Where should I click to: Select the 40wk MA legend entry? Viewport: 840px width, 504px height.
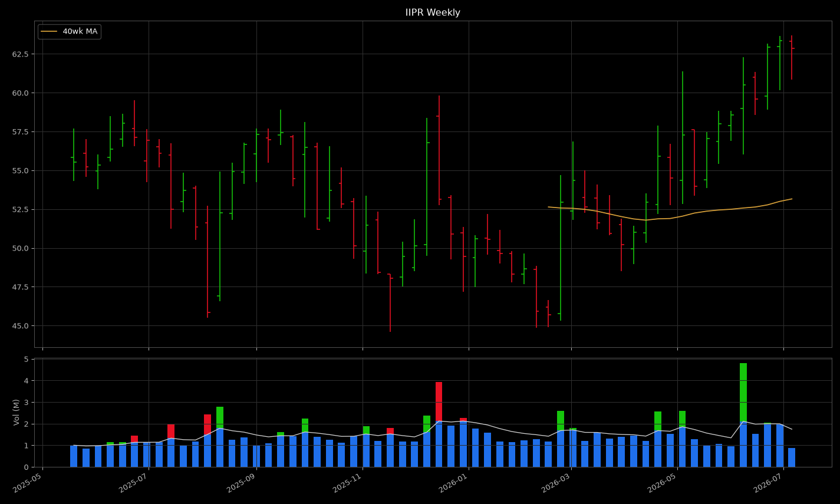pos(70,31)
